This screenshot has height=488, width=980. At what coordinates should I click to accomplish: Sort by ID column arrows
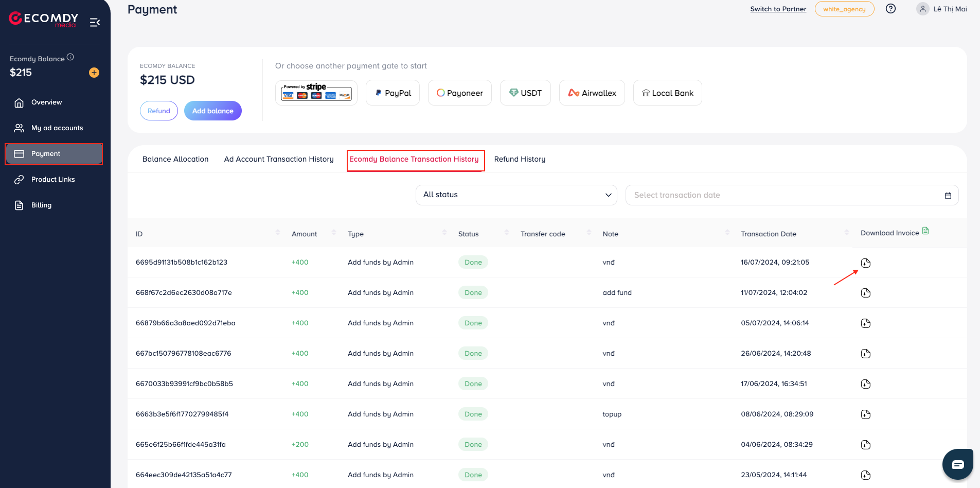278,233
